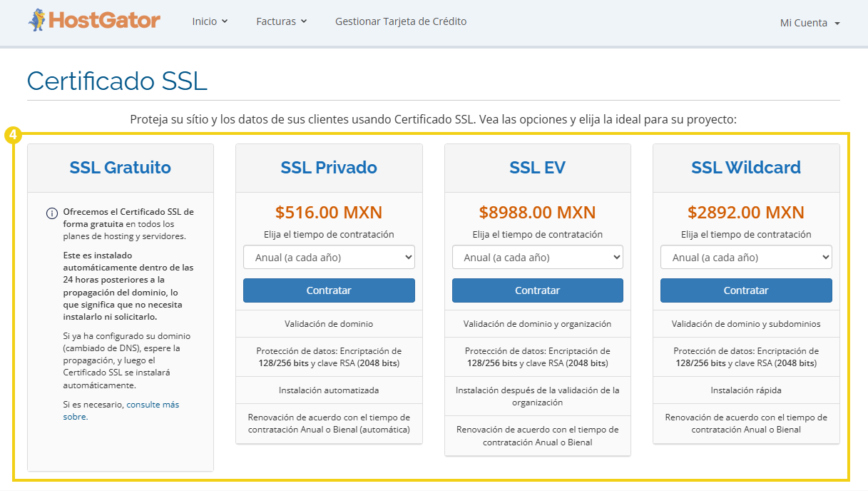Click Contratar for SSL Wildcard
Screen dimensions: 868x491
coord(746,290)
